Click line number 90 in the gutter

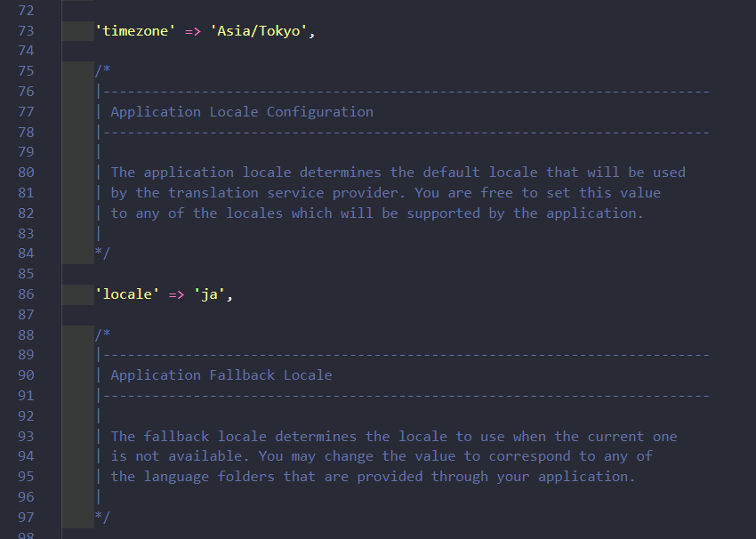(26, 375)
